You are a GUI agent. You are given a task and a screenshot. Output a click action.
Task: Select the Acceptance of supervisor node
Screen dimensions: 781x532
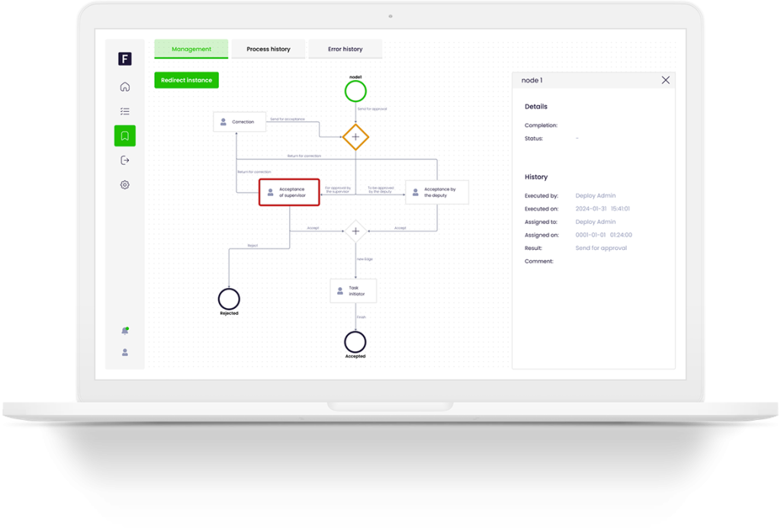pyautogui.click(x=288, y=192)
